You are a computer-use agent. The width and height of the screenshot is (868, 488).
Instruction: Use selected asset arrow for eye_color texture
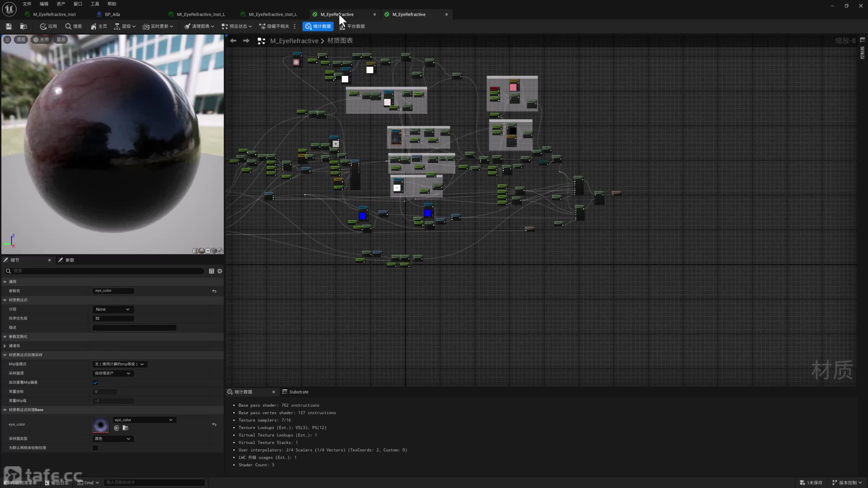117,428
